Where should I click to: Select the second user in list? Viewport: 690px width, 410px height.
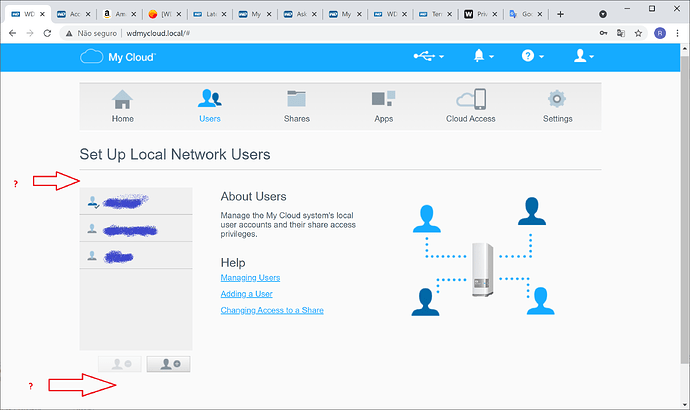136,228
